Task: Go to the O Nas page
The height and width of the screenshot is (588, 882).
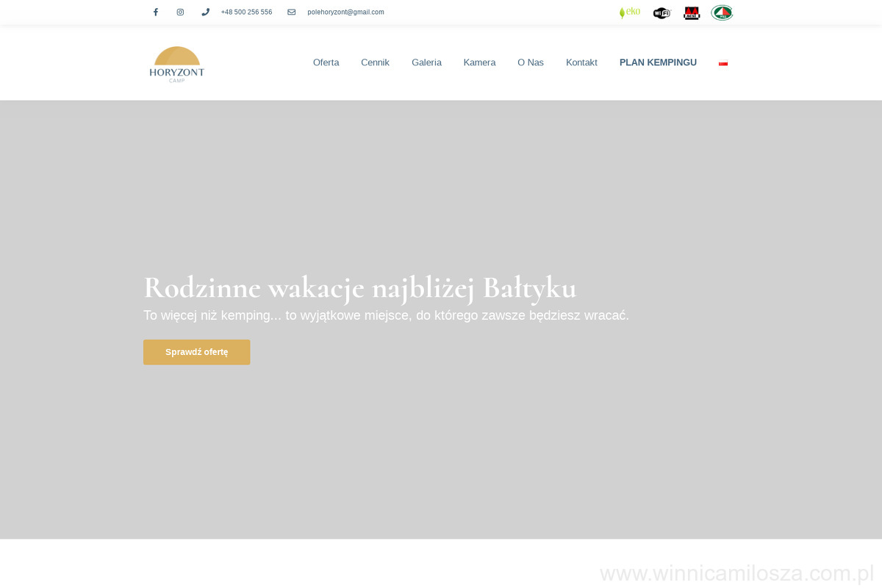Action: tap(531, 62)
